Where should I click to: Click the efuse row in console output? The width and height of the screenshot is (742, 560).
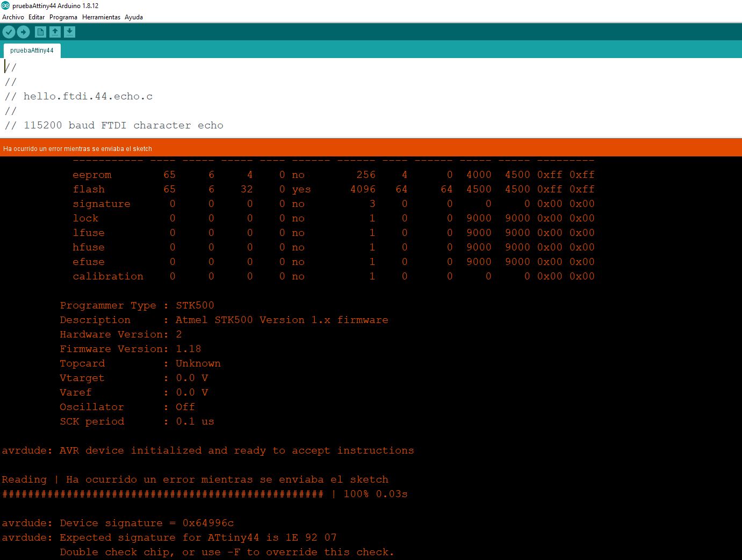pos(334,262)
